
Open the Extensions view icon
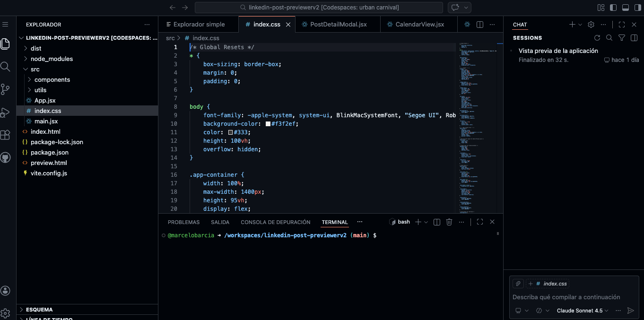5,135
